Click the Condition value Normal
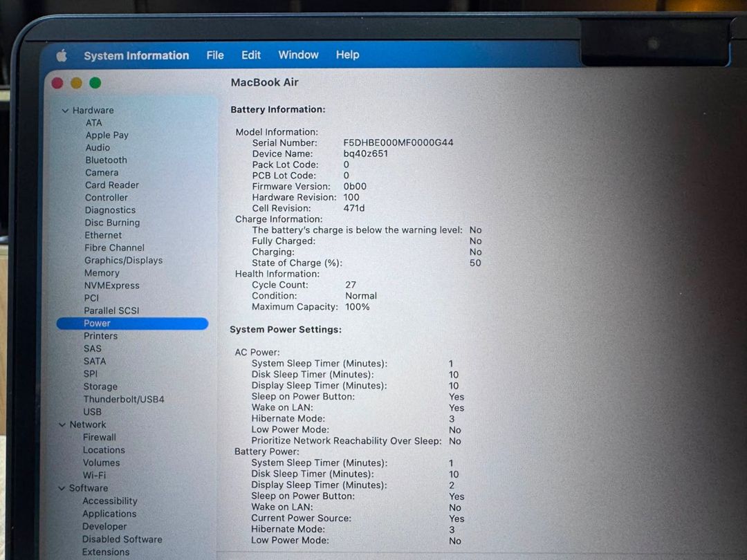 click(x=361, y=296)
